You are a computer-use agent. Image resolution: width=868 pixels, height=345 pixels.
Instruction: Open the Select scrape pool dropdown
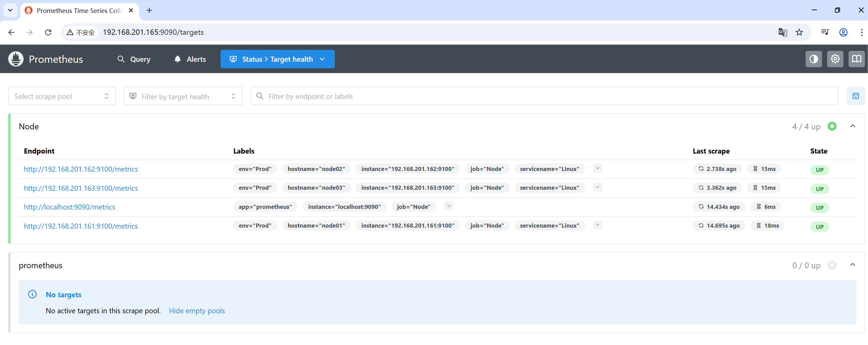point(62,96)
